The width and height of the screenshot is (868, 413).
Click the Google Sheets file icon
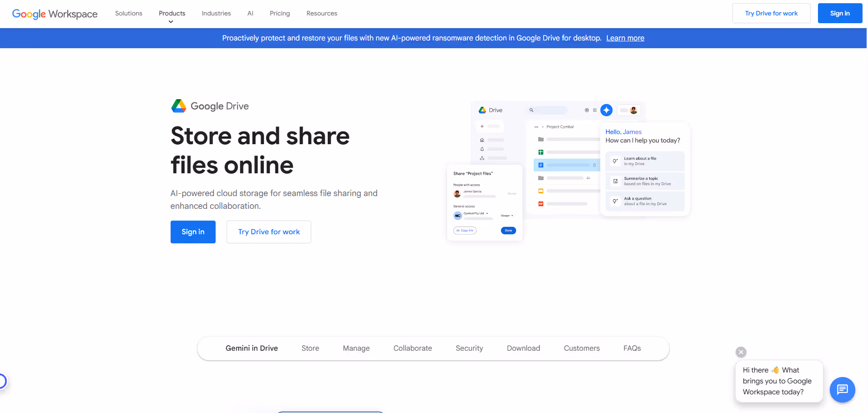coord(540,152)
